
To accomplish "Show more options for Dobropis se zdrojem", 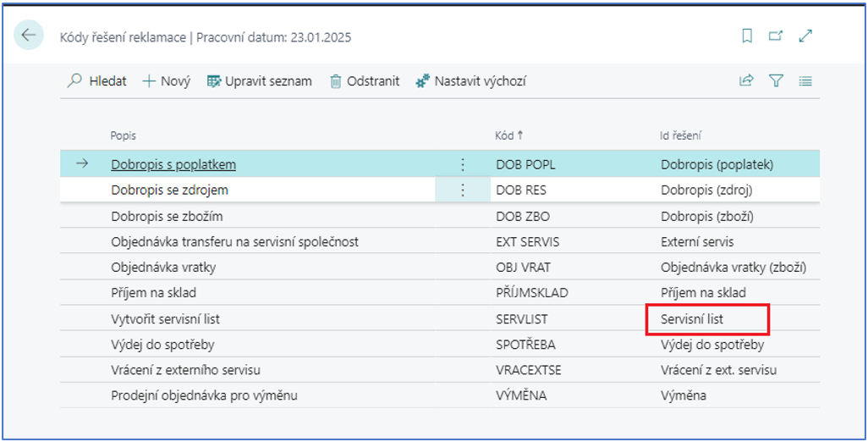I will pyautogui.click(x=463, y=190).
